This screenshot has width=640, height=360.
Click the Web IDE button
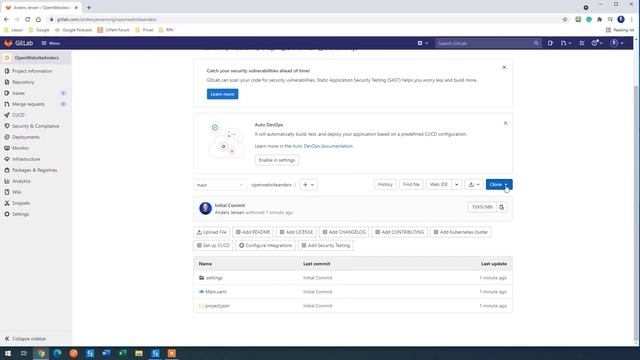pyautogui.click(x=438, y=185)
